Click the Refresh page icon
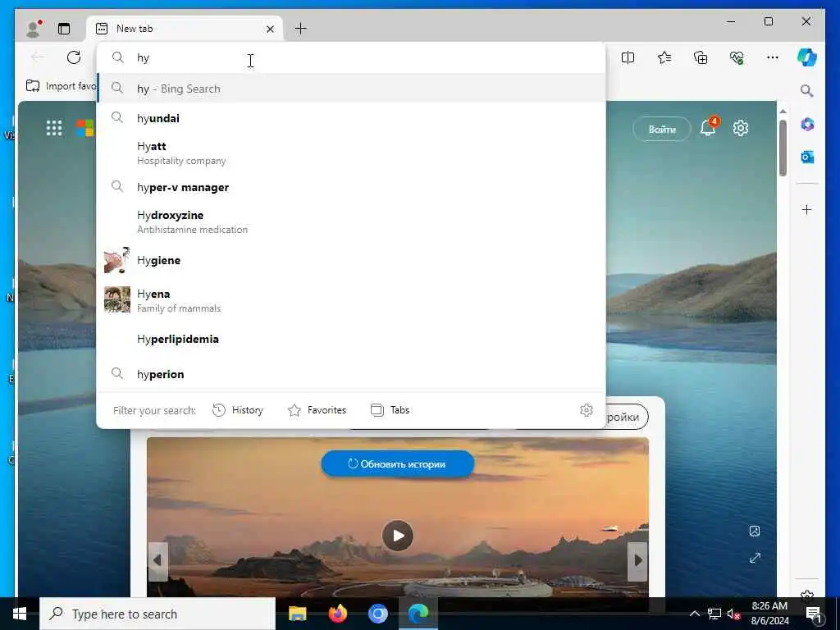 [x=74, y=57]
